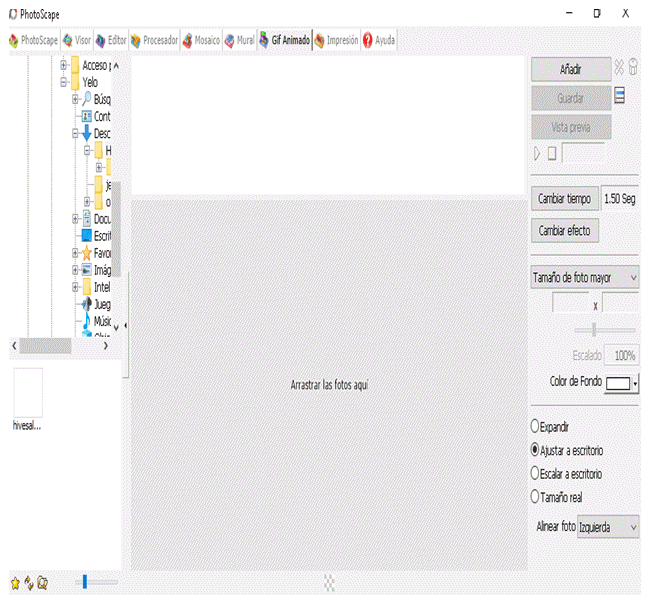Image resolution: width=650 pixels, height=600 pixels.
Task: Click the horizontal scroll right arrow
Action: [106, 345]
